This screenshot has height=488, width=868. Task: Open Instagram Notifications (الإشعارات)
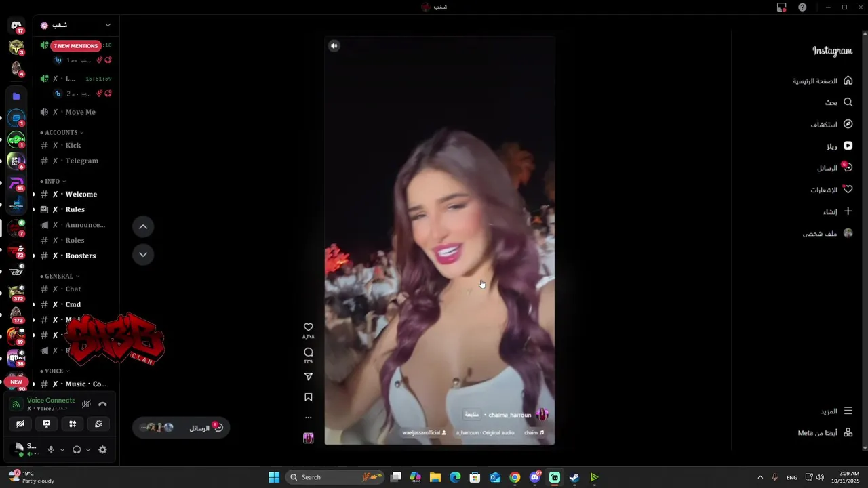tap(831, 190)
